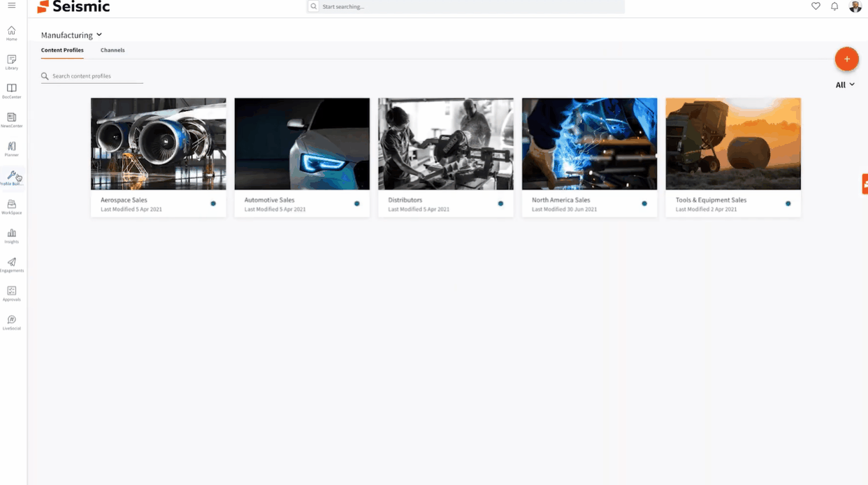The width and height of the screenshot is (868, 485).
Task: Click the orange tab on the right edge
Action: [x=865, y=184]
